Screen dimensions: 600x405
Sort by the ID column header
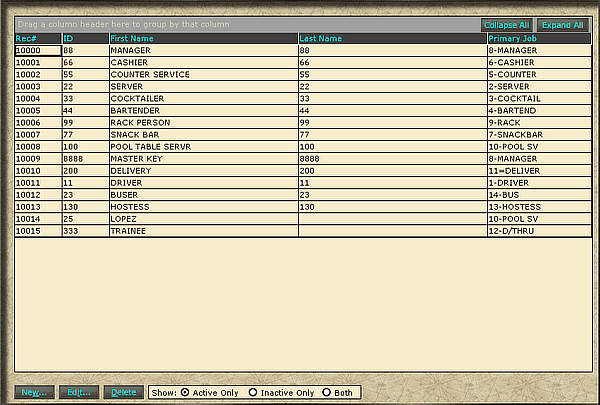85,38
